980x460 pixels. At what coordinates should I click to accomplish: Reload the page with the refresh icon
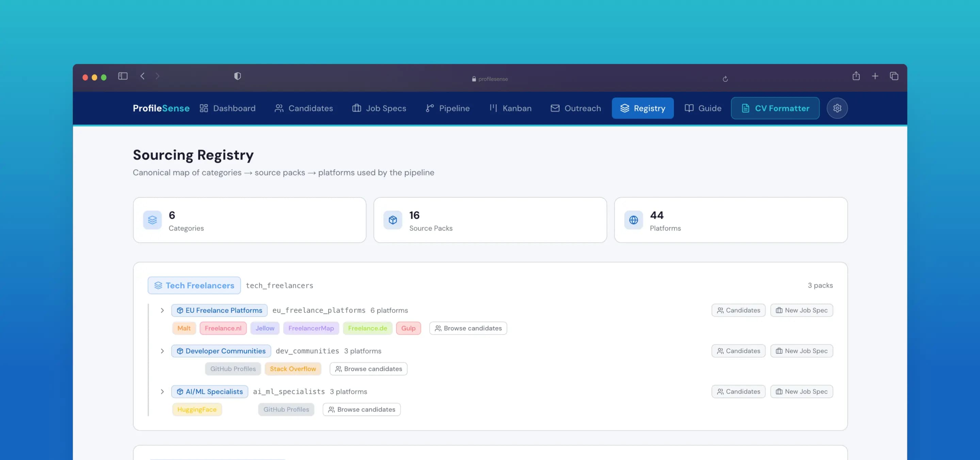pyautogui.click(x=725, y=79)
